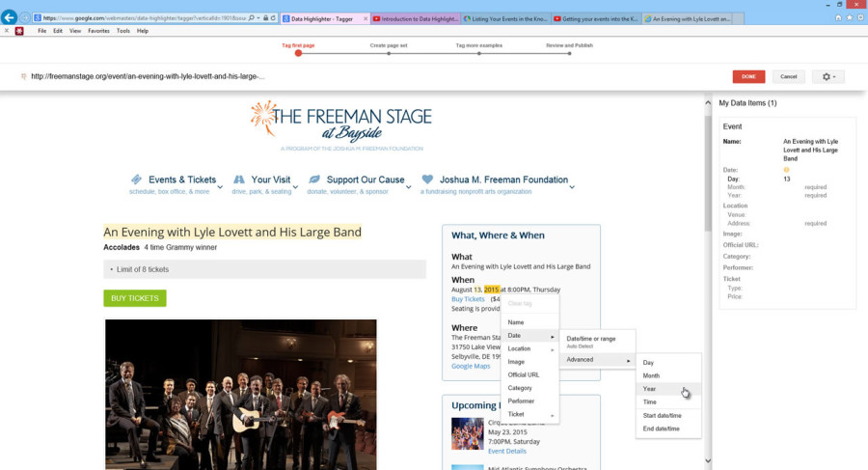Click the address bar search magnifier icon
868x470 pixels.
pyautogui.click(x=251, y=18)
